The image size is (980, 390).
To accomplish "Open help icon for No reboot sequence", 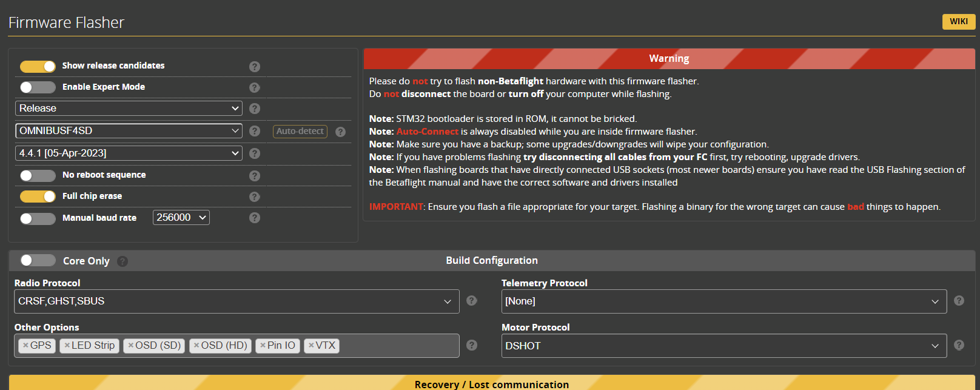I will (x=255, y=175).
